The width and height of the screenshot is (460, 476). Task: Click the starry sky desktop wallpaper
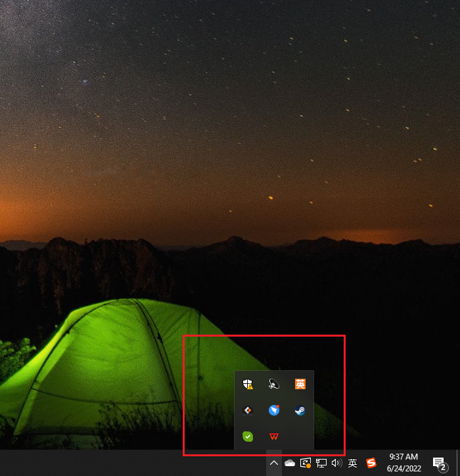point(197,99)
